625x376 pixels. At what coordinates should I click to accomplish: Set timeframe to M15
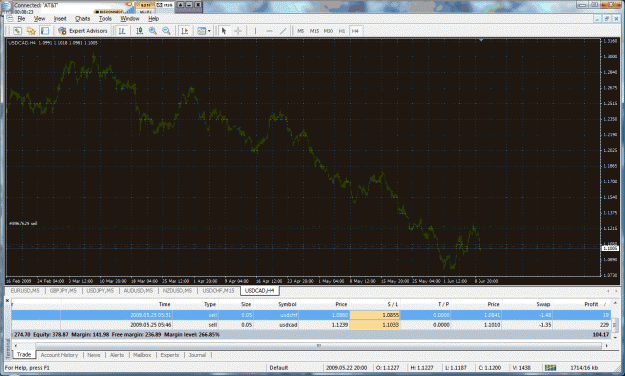314,31
